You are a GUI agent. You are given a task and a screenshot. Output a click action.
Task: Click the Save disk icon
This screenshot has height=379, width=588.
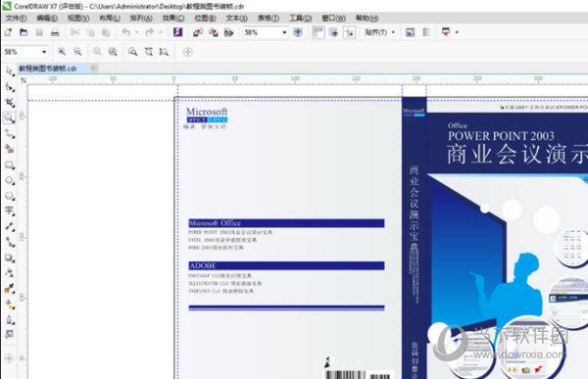(39, 32)
